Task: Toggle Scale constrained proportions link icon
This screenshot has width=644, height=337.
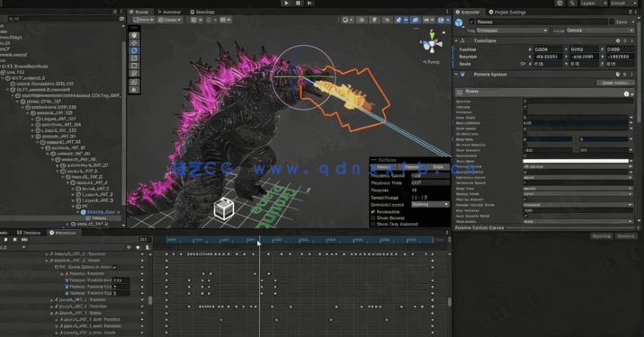Action: click(x=523, y=64)
